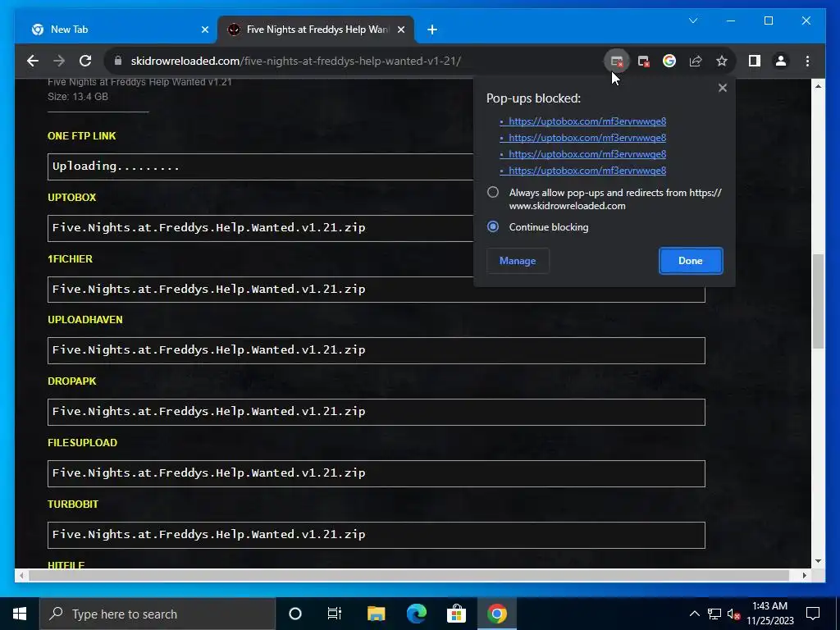Image resolution: width=840 pixels, height=630 pixels.
Task: Open the tab search chevron
Action: tap(693, 21)
